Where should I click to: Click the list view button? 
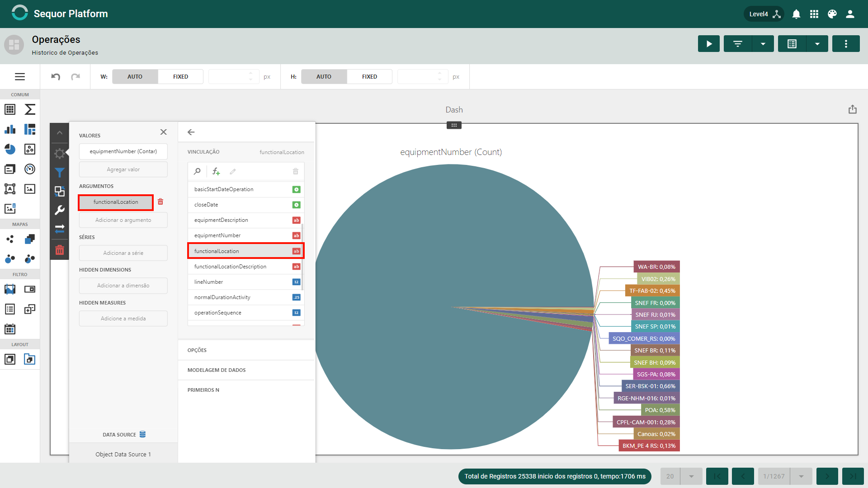tap(792, 44)
